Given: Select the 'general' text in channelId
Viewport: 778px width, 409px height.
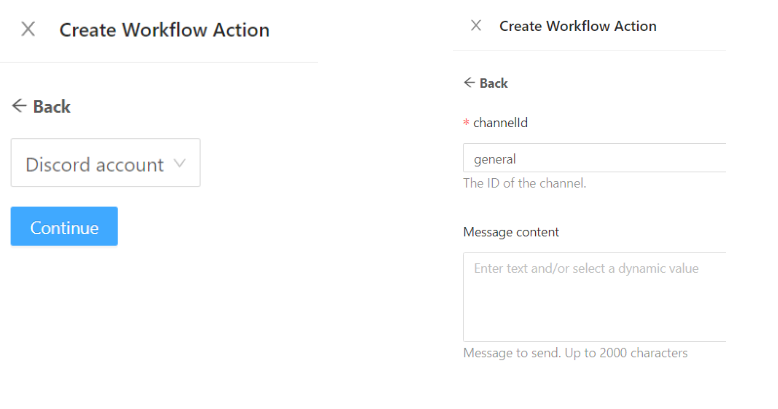Looking at the screenshot, I should coord(494,159).
